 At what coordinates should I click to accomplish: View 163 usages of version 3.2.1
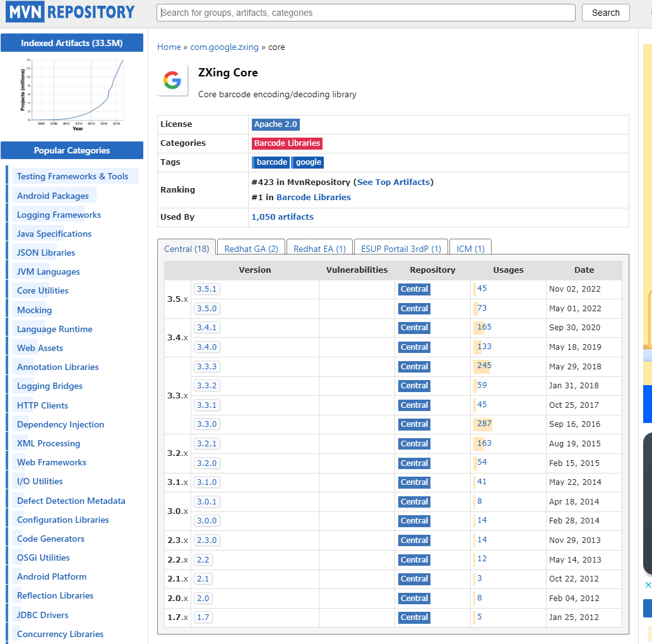click(484, 443)
